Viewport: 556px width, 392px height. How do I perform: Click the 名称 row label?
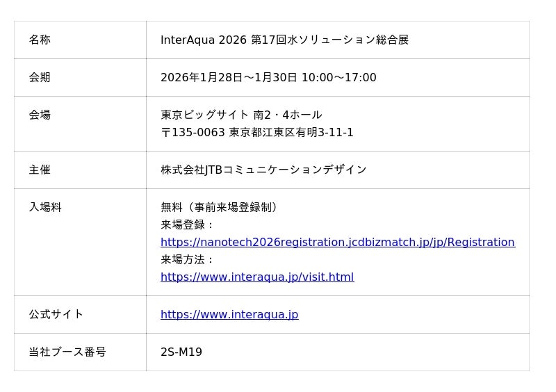click(40, 40)
